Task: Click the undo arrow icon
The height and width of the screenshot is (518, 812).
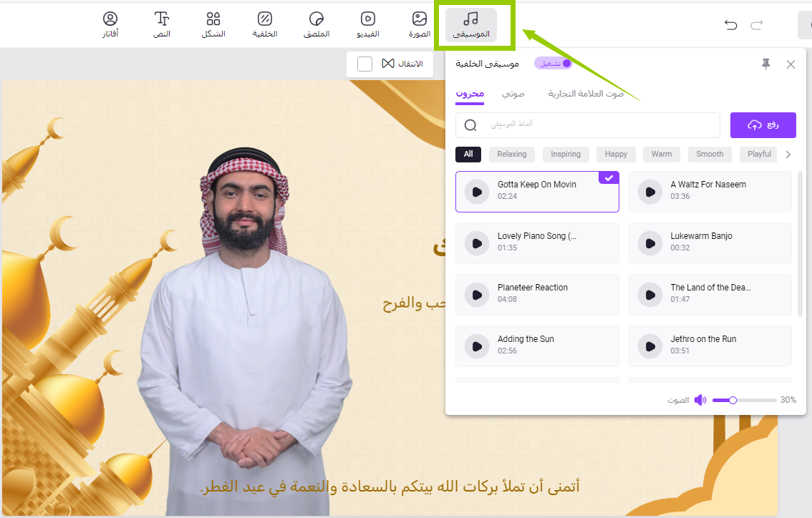Action: click(730, 25)
